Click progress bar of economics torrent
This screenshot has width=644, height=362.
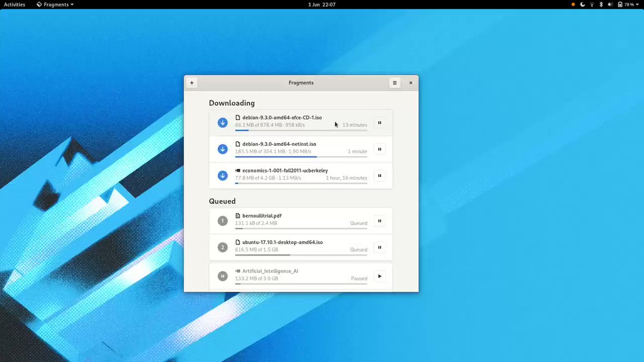click(x=301, y=183)
